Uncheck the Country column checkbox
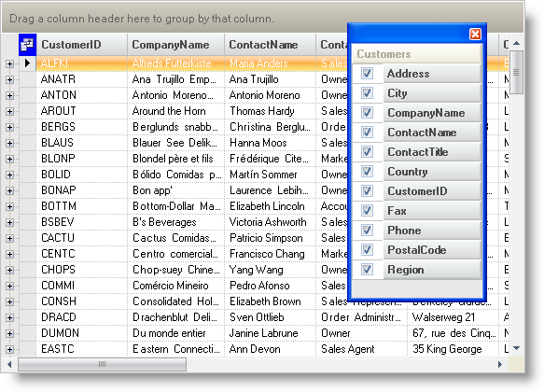The image size is (544, 392). 367,172
